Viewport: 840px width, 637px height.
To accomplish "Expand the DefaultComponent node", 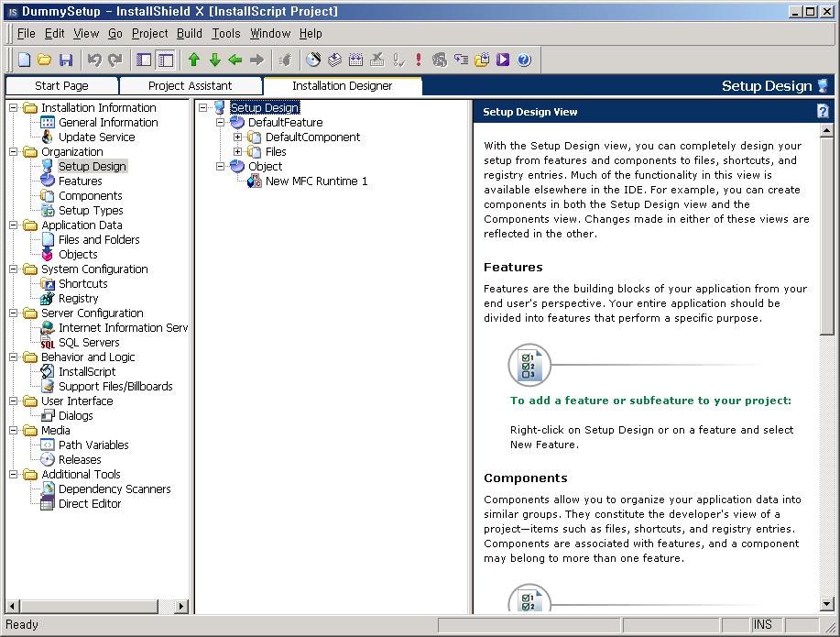I will pyautogui.click(x=237, y=137).
